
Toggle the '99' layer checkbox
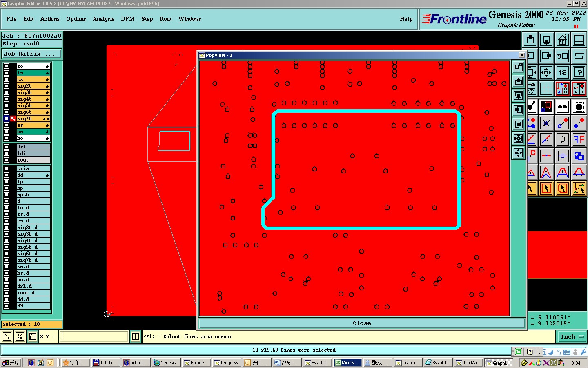(x=7, y=306)
